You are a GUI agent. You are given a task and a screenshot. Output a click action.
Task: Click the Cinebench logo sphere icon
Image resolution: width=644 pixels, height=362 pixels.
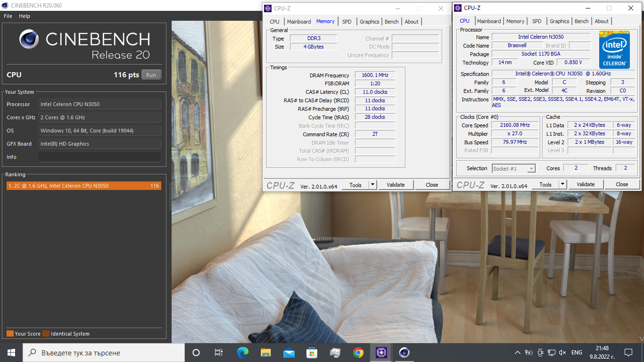(x=29, y=40)
